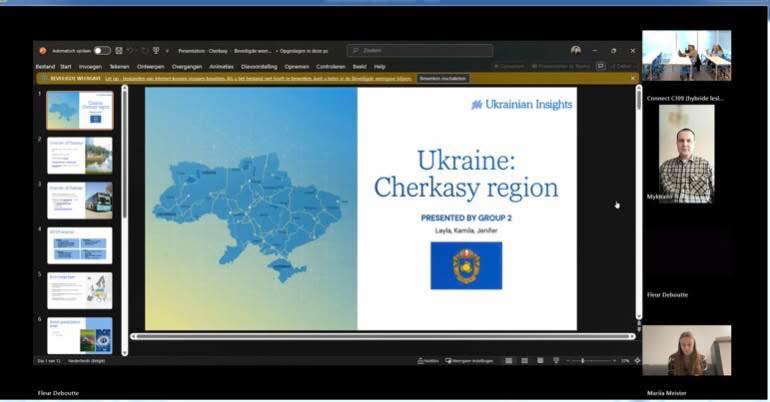
Task: Close the Beveiligde weergave warning bar
Action: pos(632,77)
